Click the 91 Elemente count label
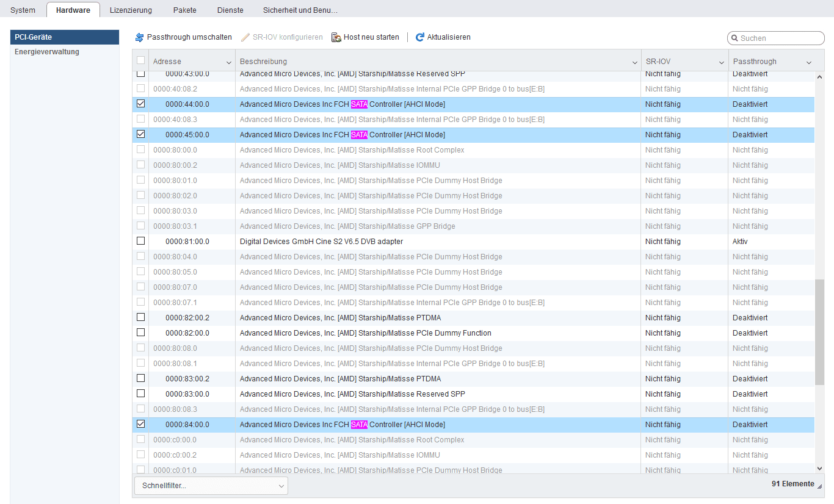This screenshot has height=504, width=834. (x=793, y=484)
